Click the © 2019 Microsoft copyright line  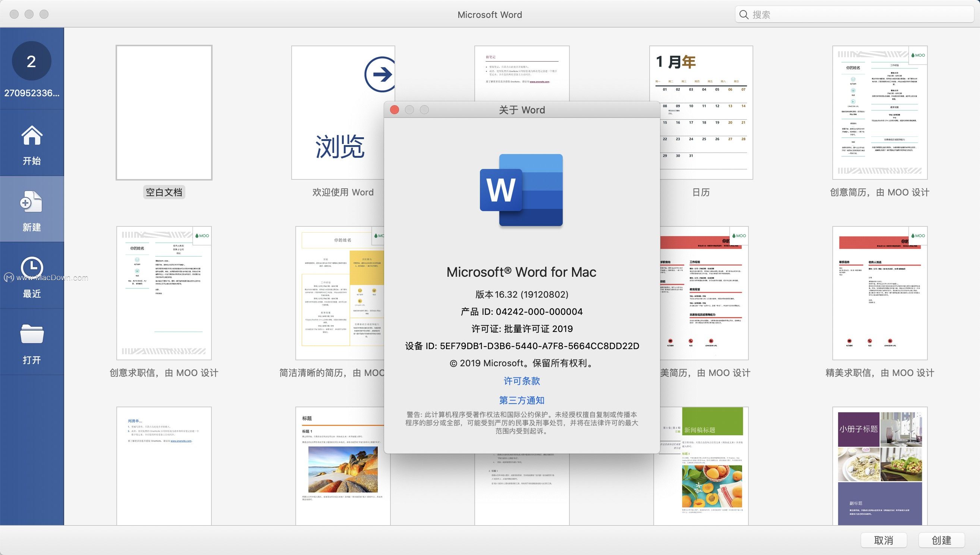[522, 363]
